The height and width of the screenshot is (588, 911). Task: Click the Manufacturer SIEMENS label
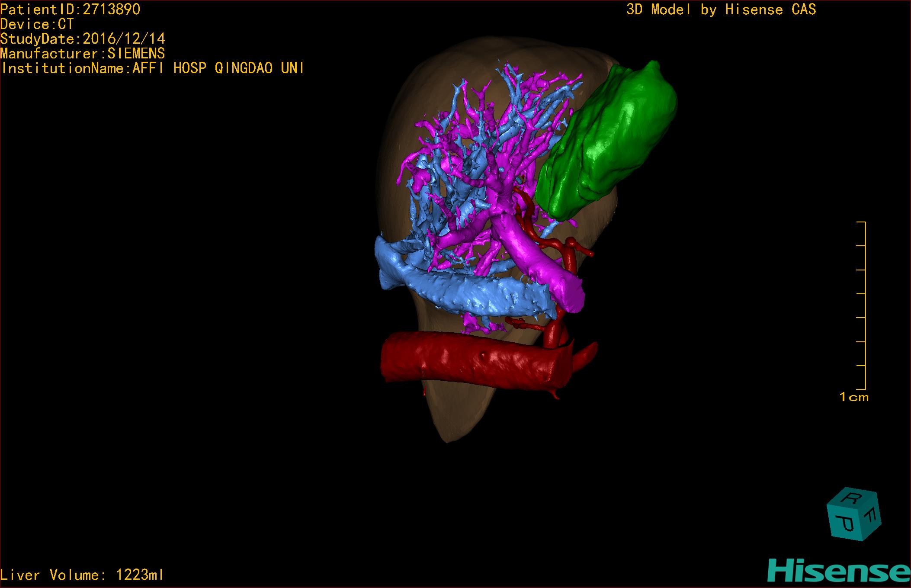pos(82,54)
